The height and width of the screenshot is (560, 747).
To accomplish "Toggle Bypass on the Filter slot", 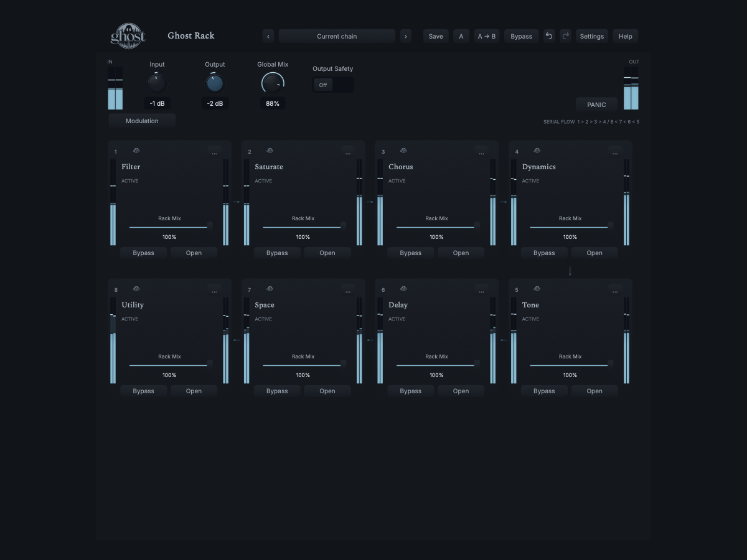I will pyautogui.click(x=143, y=253).
